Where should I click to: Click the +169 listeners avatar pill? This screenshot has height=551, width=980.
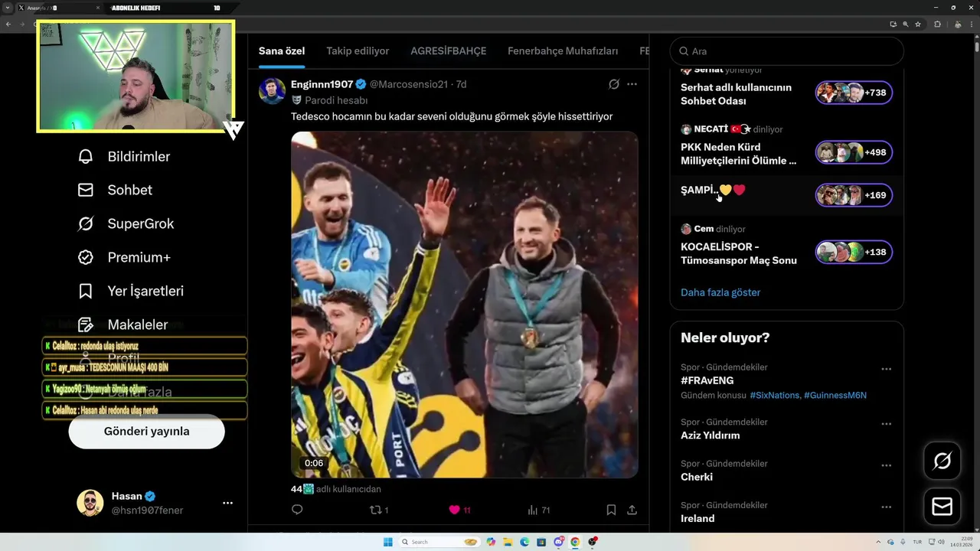point(854,195)
